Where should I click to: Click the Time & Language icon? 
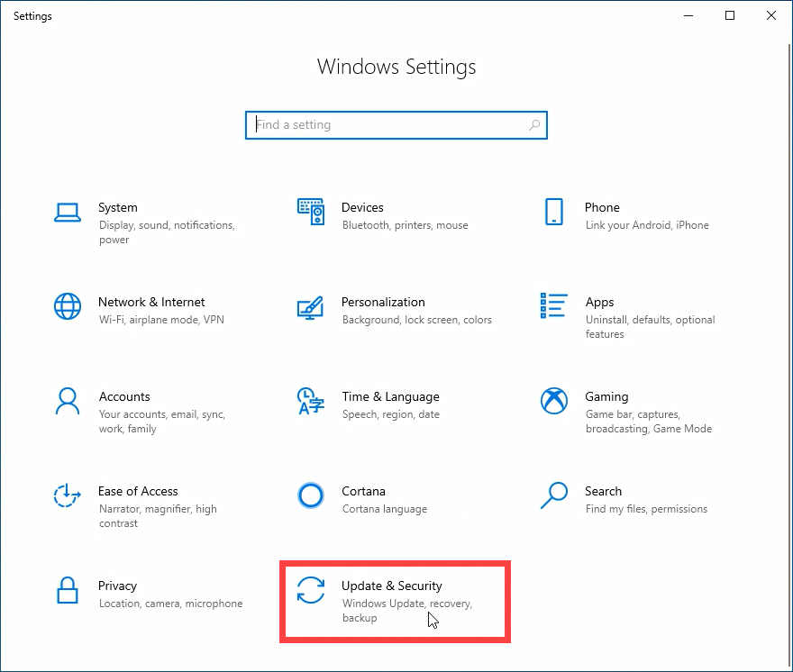tap(311, 401)
